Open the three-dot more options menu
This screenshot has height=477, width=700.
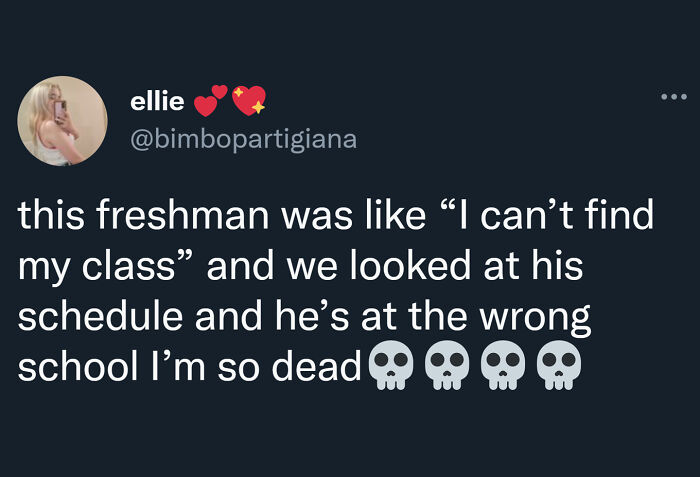tap(673, 98)
